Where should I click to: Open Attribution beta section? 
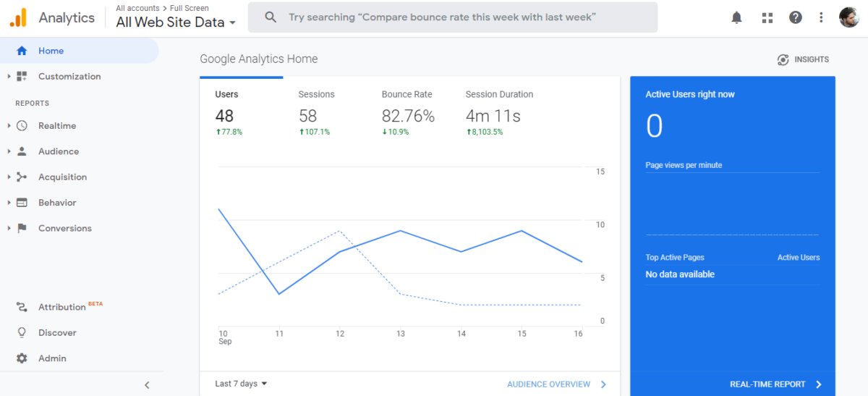coord(61,307)
